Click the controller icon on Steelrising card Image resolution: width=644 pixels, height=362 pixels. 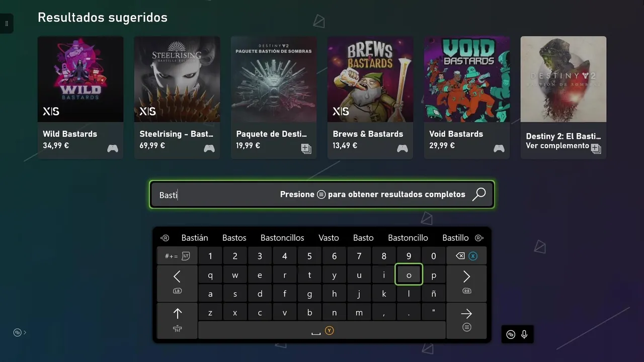[209, 148]
